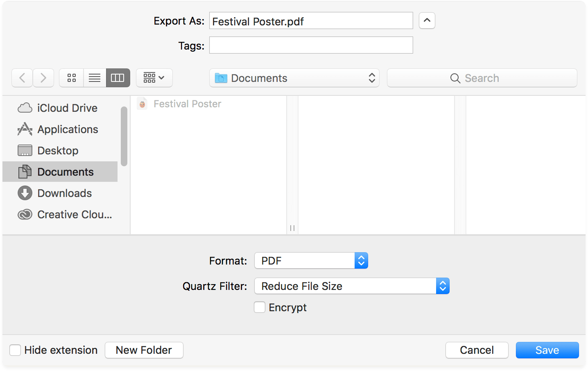The image size is (588, 371).
Task: Switch to list view
Action: (95, 78)
